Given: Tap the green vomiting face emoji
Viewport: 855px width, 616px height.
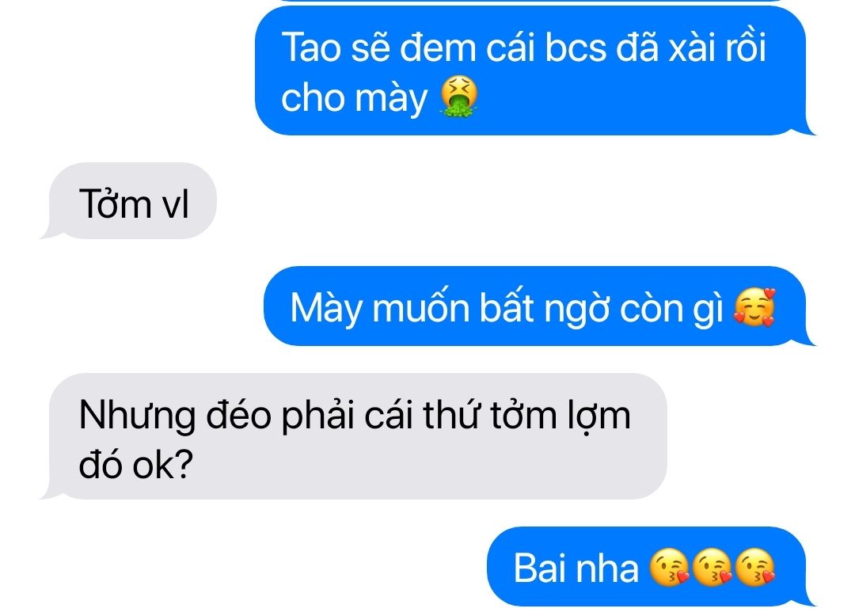Looking at the screenshot, I should pyautogui.click(x=459, y=97).
